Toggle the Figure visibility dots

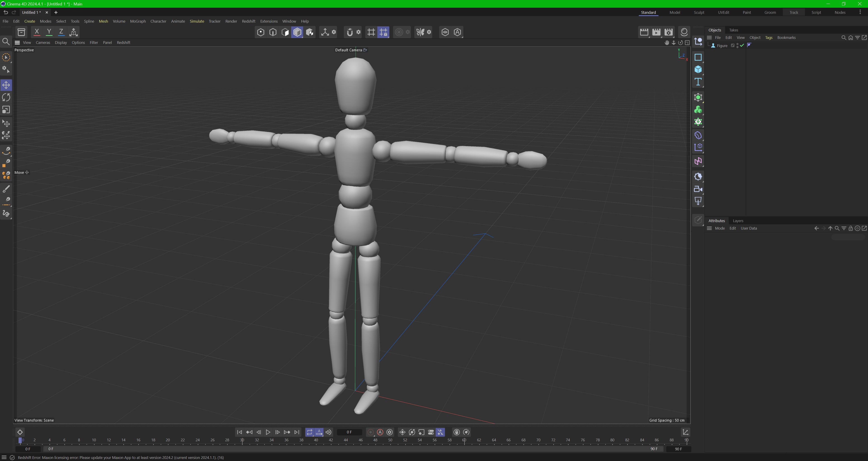(737, 45)
